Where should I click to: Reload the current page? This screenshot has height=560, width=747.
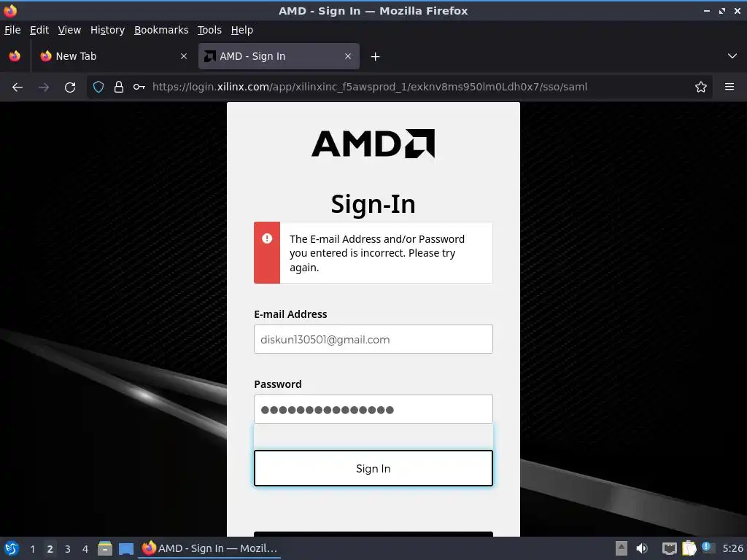point(70,87)
